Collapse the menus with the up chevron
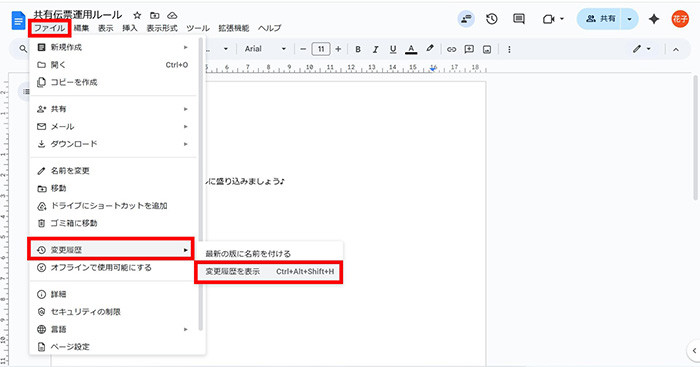 click(676, 50)
